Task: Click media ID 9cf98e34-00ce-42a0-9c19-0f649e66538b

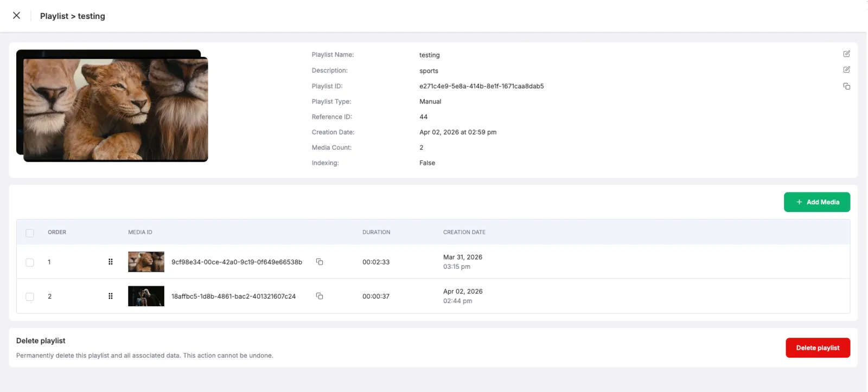Action: (x=237, y=262)
